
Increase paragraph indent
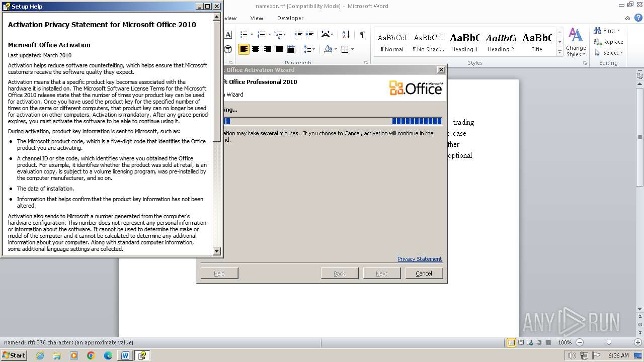310,34
